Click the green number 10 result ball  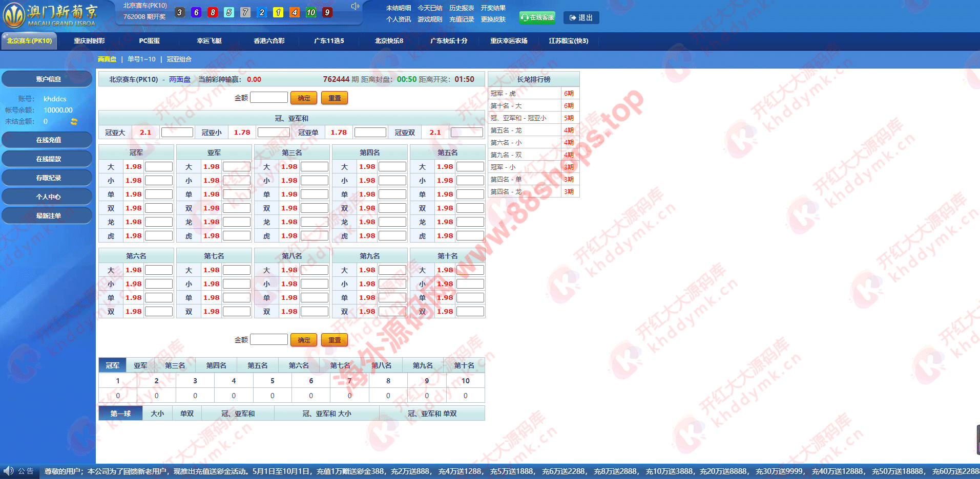point(311,12)
